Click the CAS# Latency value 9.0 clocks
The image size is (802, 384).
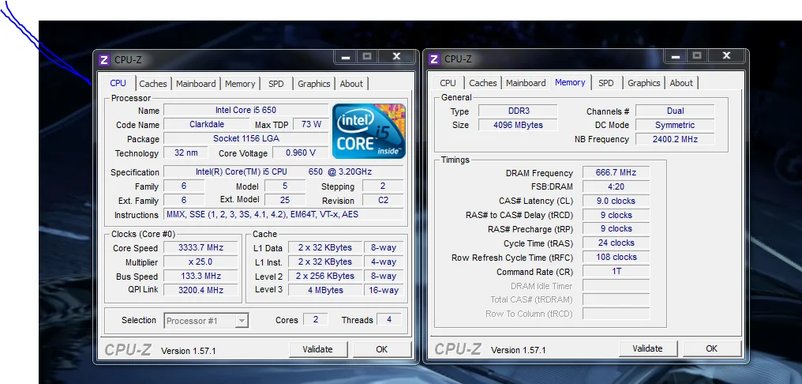tap(616, 201)
